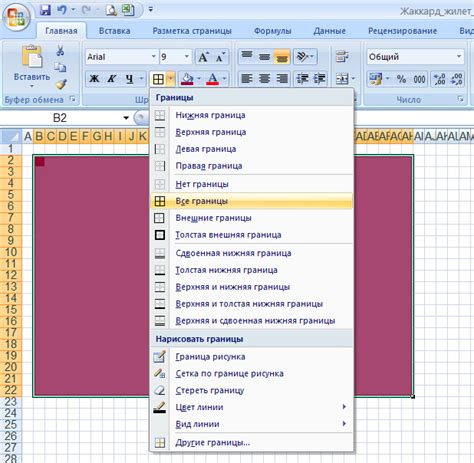Select Внешние границы option
The width and height of the screenshot is (474, 463).
(x=252, y=218)
